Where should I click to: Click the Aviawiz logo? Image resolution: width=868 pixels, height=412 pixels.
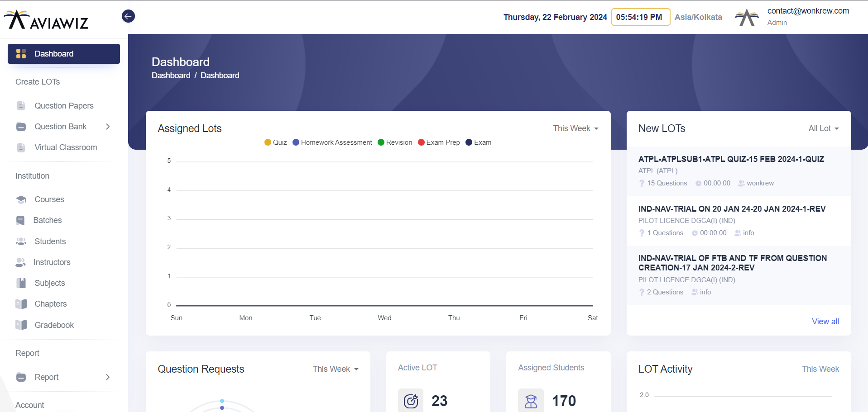coord(46,19)
